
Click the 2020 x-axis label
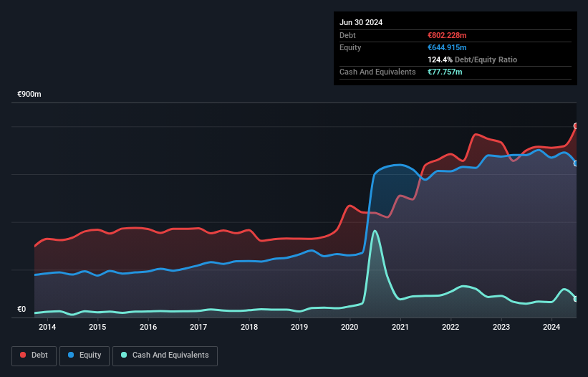(350, 327)
